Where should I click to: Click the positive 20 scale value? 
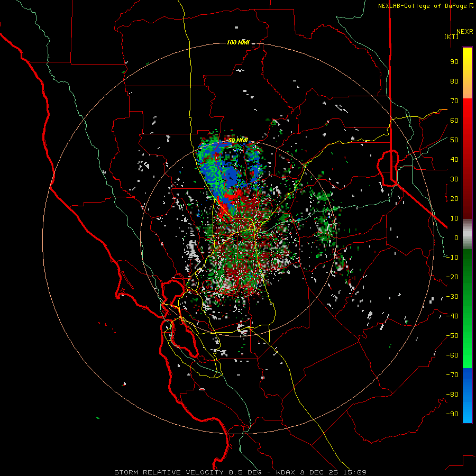pyautogui.click(x=454, y=198)
